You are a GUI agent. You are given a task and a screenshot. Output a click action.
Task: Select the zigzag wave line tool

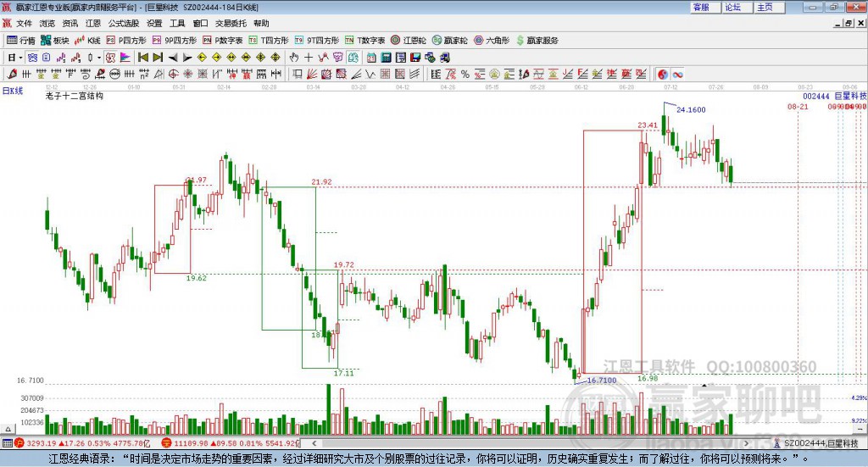[x=371, y=74]
